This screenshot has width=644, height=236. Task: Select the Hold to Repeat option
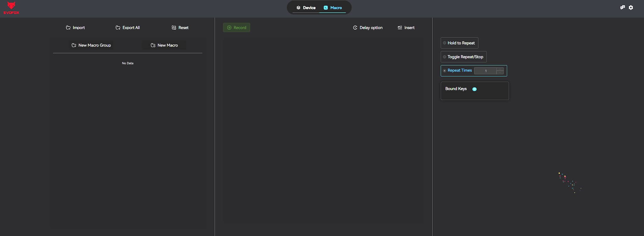[x=459, y=43]
